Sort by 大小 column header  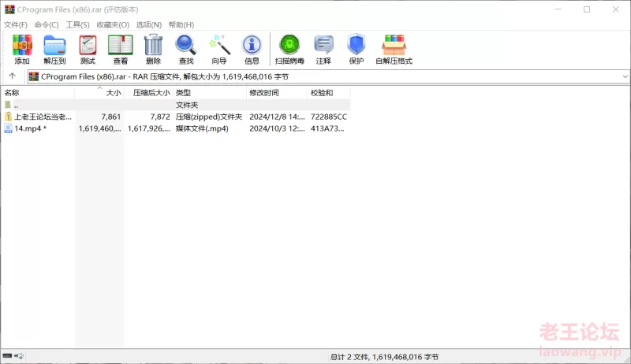point(99,93)
